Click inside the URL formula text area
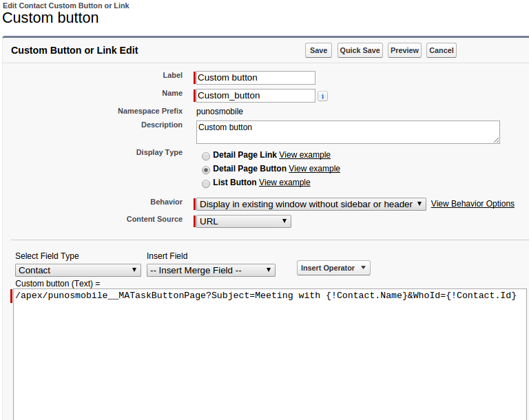Screen dimensions: 529x420 tap(270, 354)
